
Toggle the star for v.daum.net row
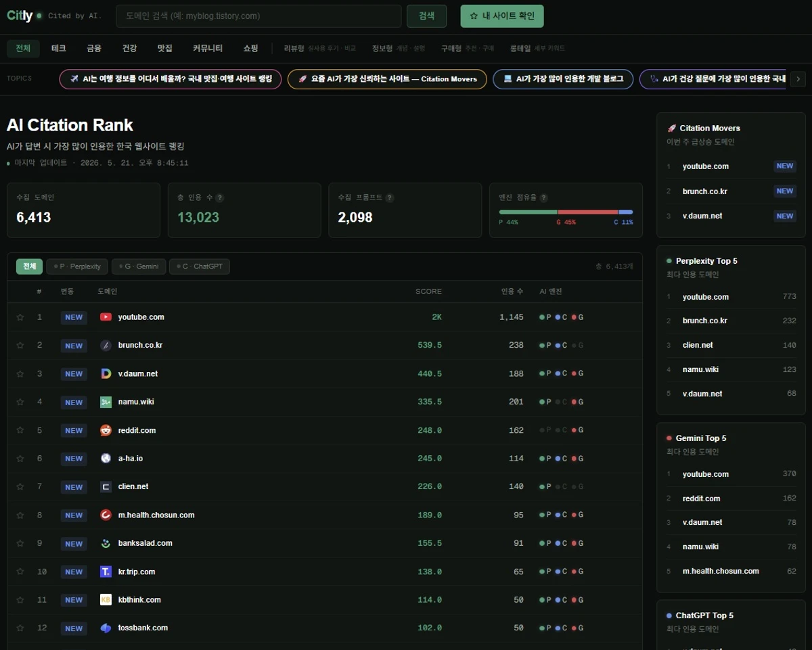coord(20,373)
